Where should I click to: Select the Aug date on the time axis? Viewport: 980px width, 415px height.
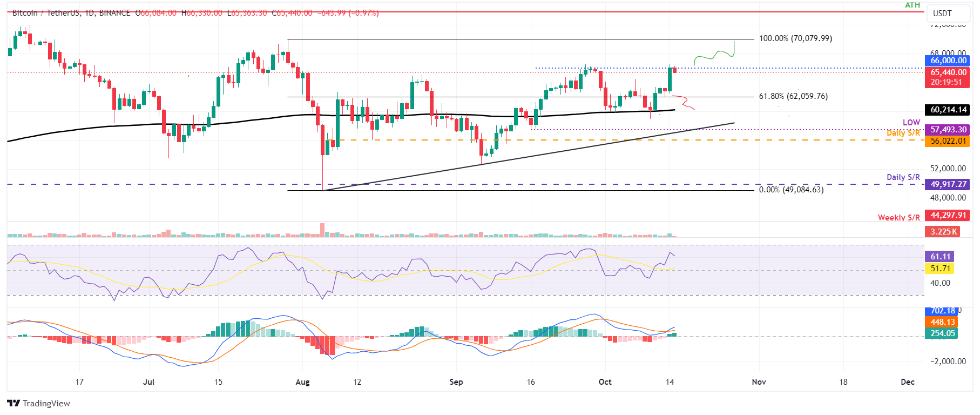(x=302, y=382)
